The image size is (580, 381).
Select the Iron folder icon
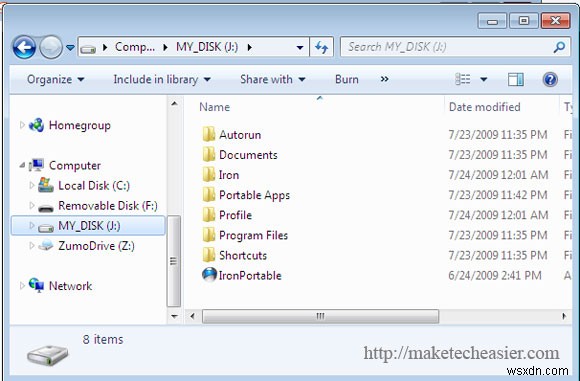tap(209, 174)
